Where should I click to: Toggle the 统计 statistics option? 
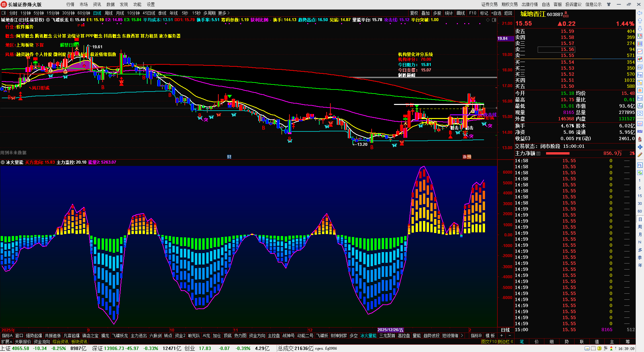[449, 13]
